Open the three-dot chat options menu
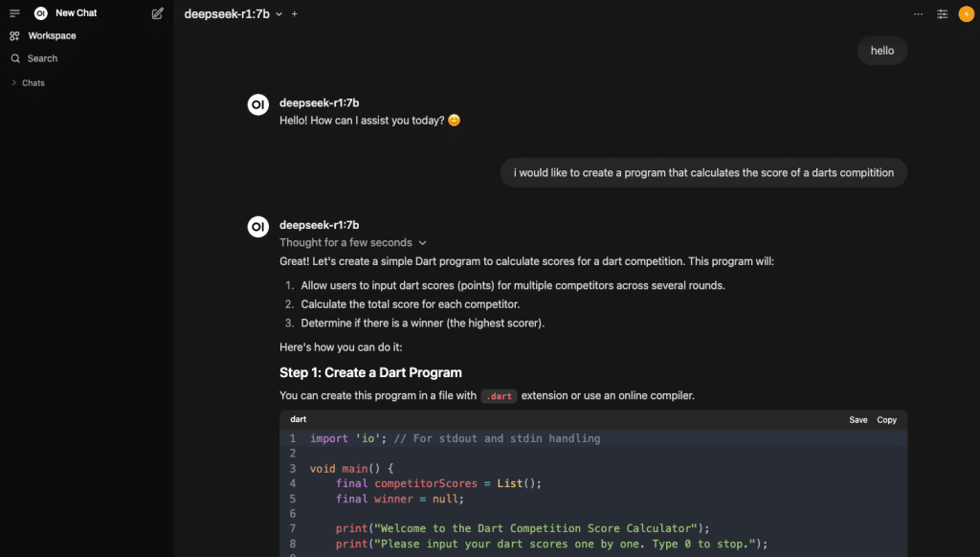The image size is (980, 557). point(918,13)
